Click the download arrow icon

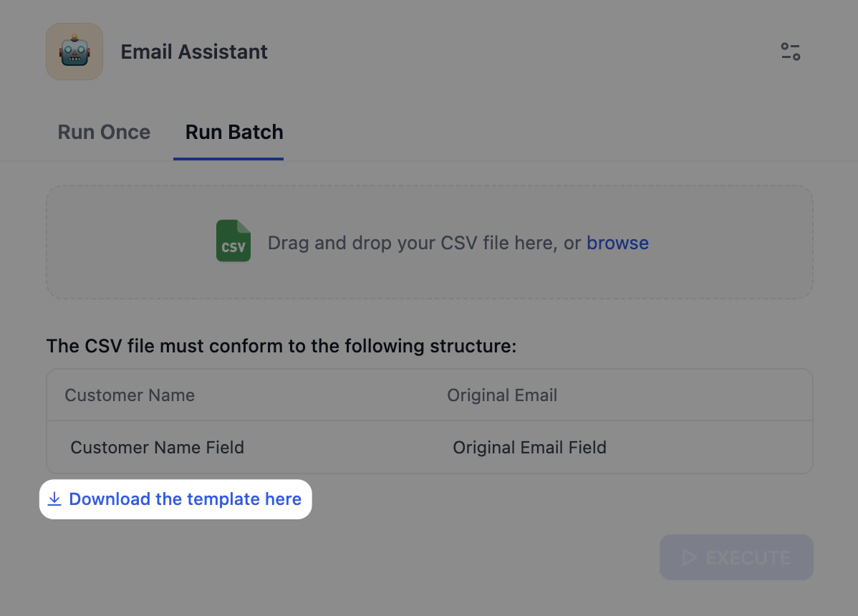click(x=54, y=499)
